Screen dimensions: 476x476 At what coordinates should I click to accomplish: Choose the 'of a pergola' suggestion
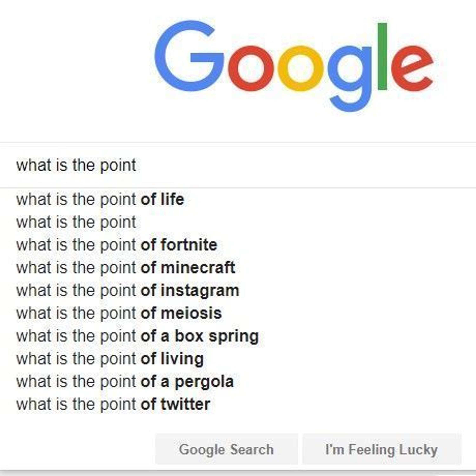[125, 381]
